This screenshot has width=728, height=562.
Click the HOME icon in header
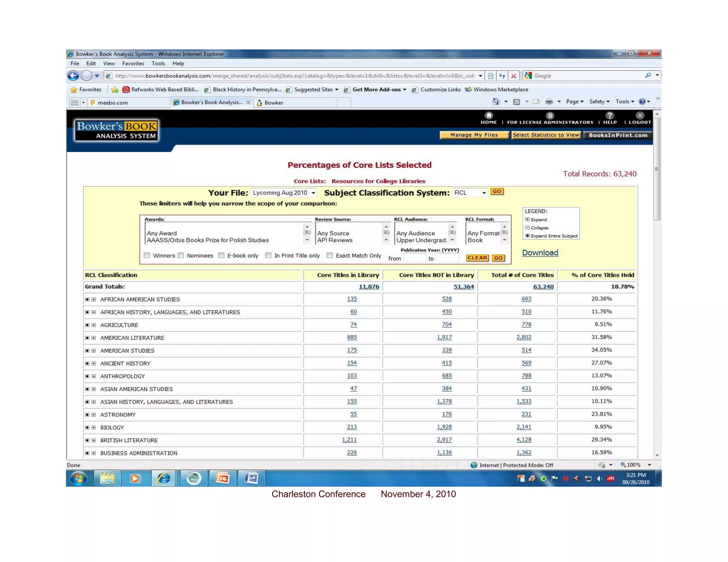pos(489,115)
